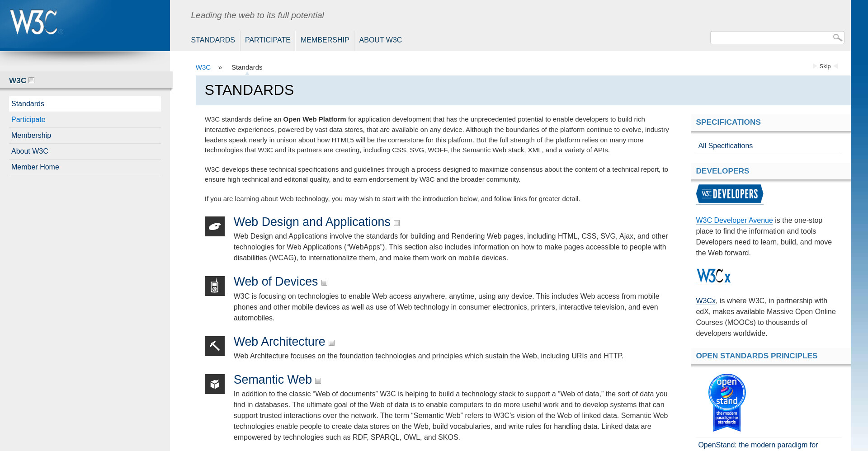This screenshot has height=451, width=868.
Task: Click the SPECIFICATIONS section heading
Action: pyautogui.click(x=728, y=122)
